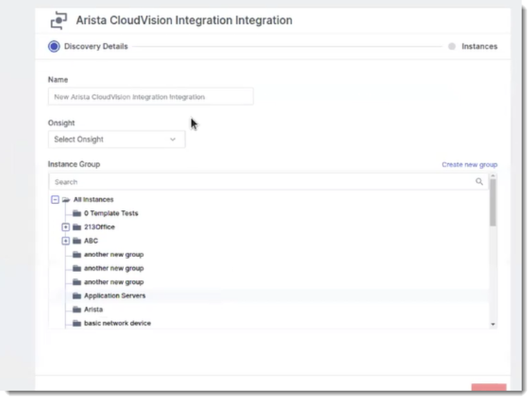Click the Create new group link

click(x=469, y=165)
